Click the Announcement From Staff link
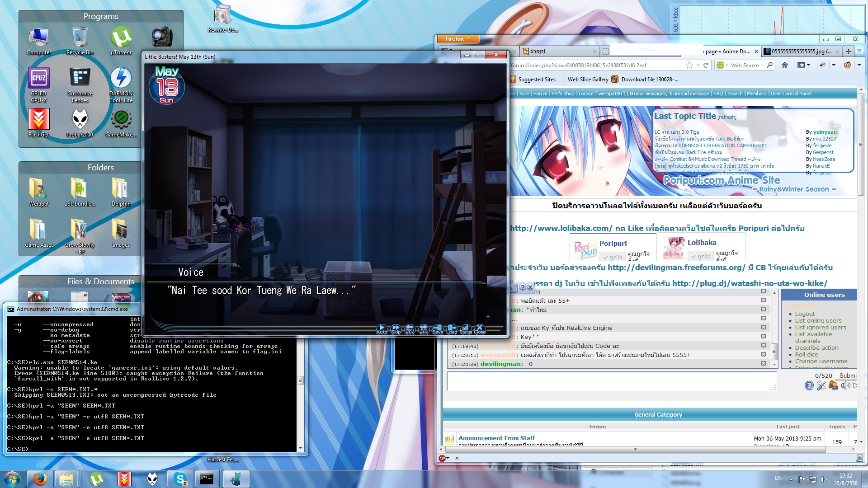 496,438
